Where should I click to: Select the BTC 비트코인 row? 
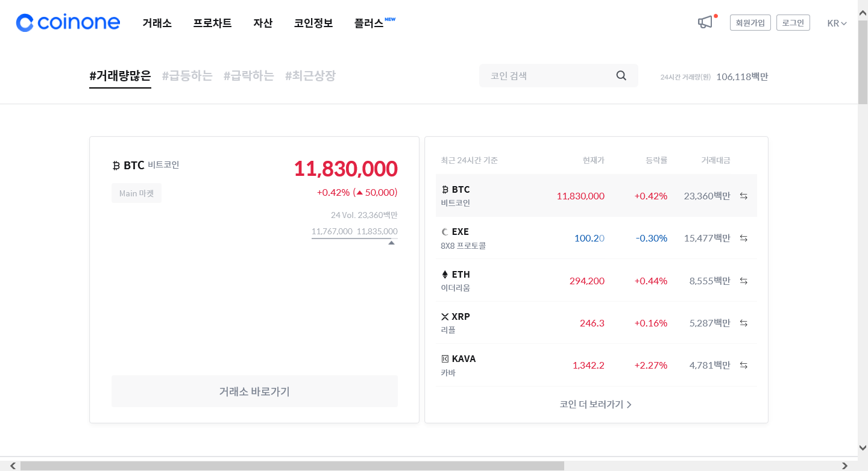click(x=596, y=196)
